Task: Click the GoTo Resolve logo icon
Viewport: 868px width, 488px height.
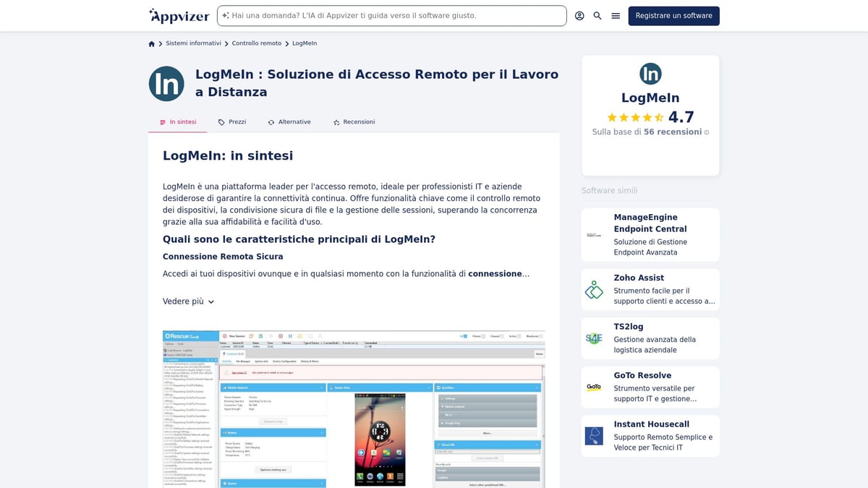Action: click(593, 387)
